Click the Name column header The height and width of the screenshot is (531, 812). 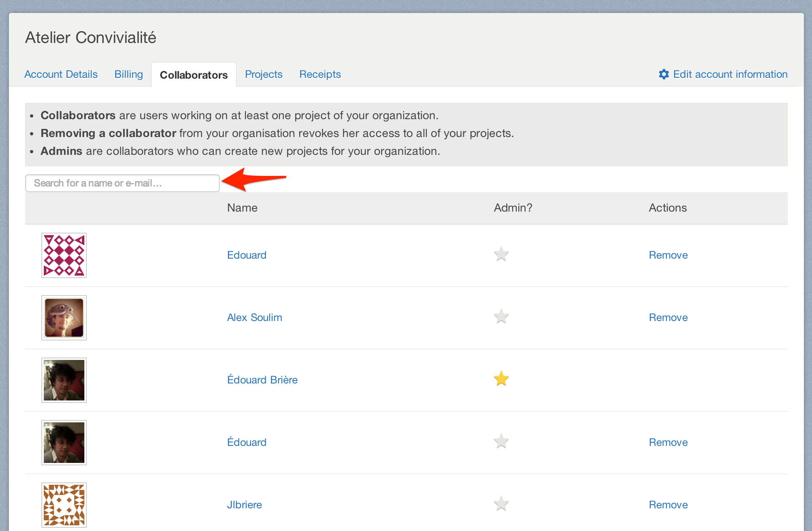click(242, 208)
